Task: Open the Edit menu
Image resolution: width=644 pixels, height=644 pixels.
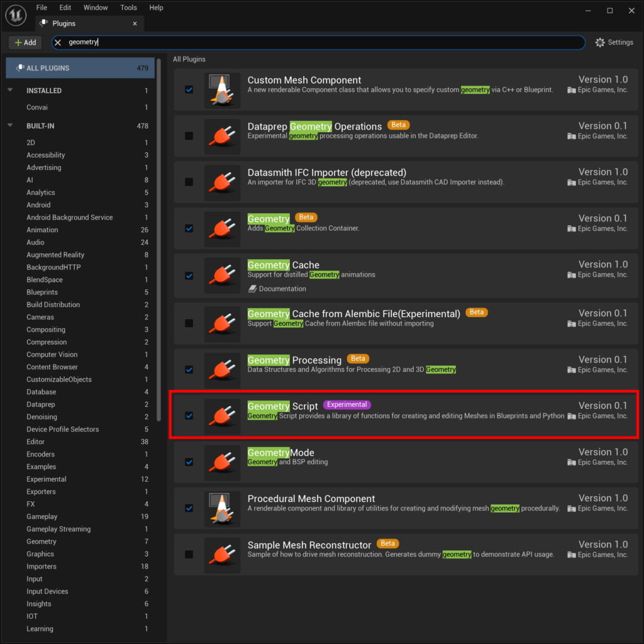Action: pyautogui.click(x=65, y=8)
